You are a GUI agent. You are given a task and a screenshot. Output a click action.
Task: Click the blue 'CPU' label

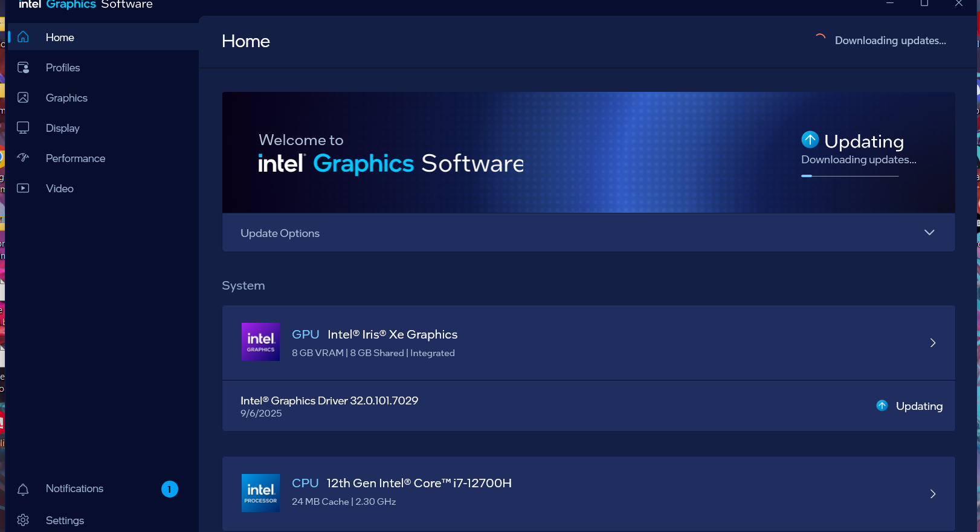tap(305, 483)
